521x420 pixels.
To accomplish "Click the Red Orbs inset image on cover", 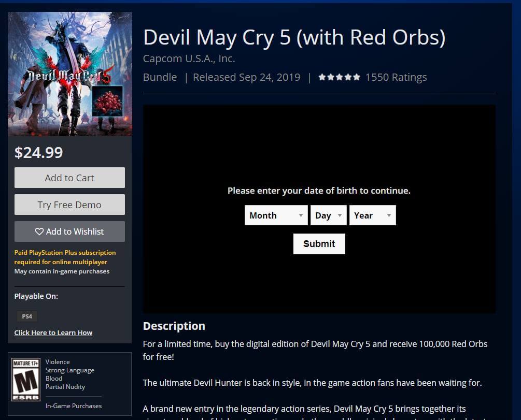I will (x=107, y=102).
